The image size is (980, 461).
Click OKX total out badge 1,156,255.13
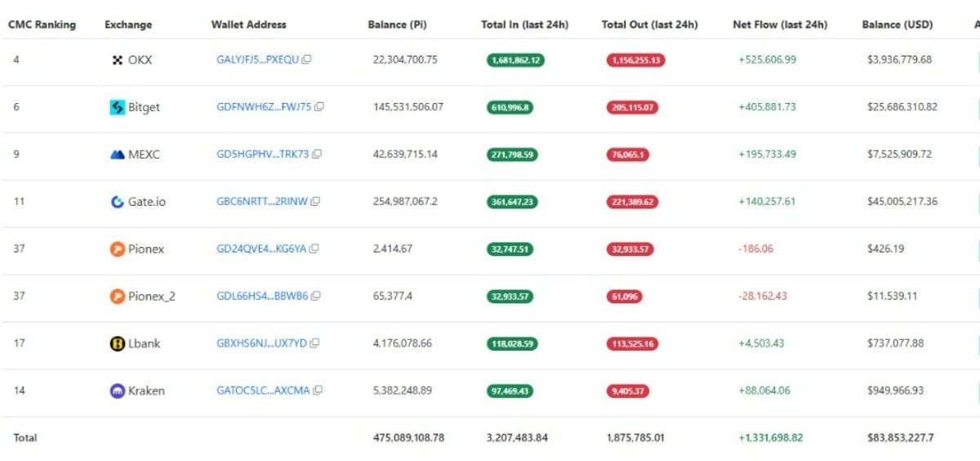click(x=635, y=60)
